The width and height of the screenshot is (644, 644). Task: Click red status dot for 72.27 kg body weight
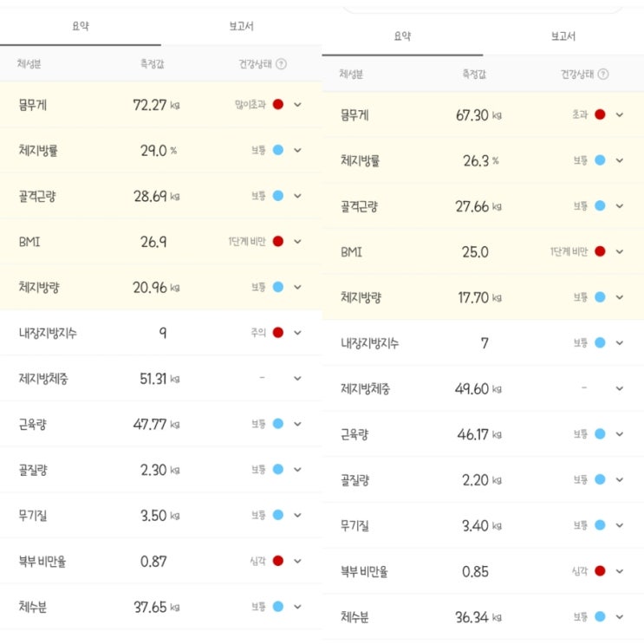point(278,105)
